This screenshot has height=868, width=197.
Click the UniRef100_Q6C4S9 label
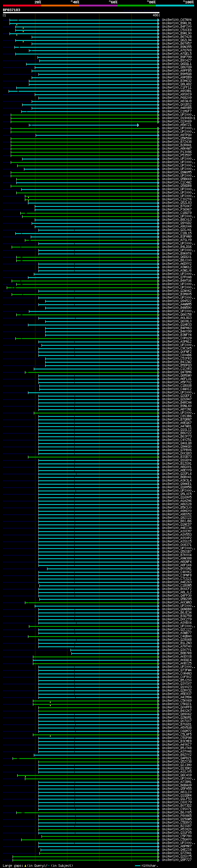tap(176, 775)
